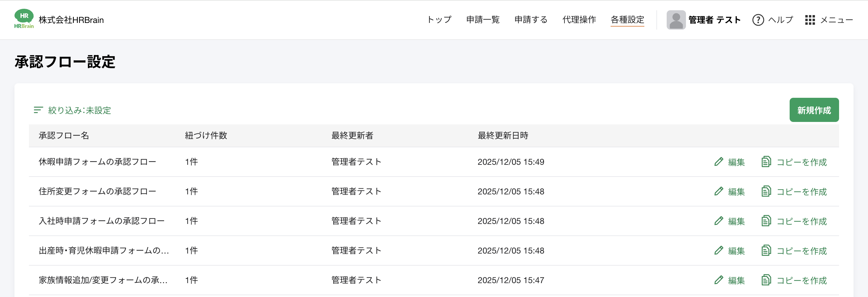This screenshot has height=297, width=868.
Task: Open the 申請一覧 navigation tab
Action: click(x=483, y=20)
